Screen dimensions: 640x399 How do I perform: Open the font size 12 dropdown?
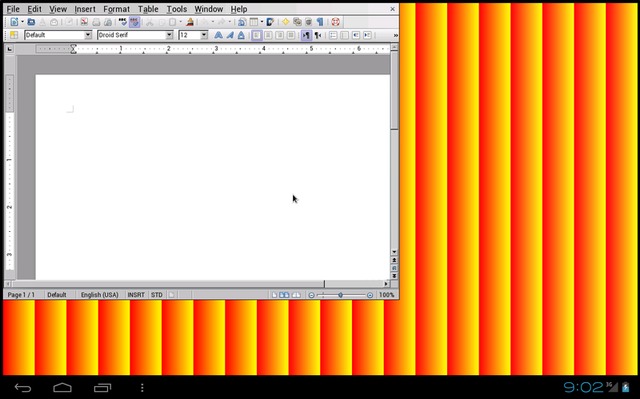point(204,35)
